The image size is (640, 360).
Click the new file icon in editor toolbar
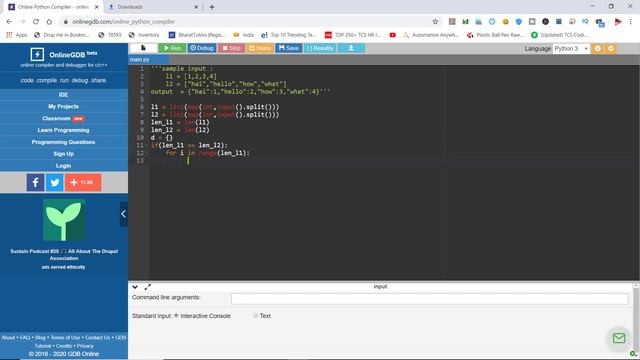click(143, 48)
